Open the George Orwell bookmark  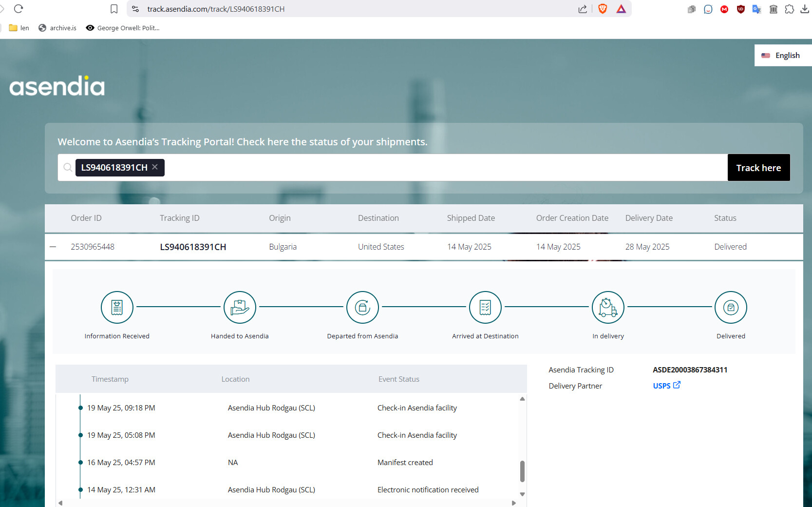(x=123, y=28)
